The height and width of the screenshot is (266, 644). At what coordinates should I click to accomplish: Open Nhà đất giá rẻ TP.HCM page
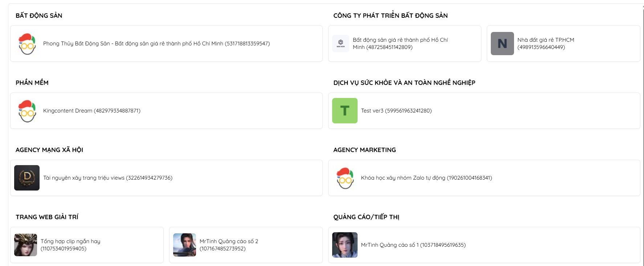pos(545,44)
